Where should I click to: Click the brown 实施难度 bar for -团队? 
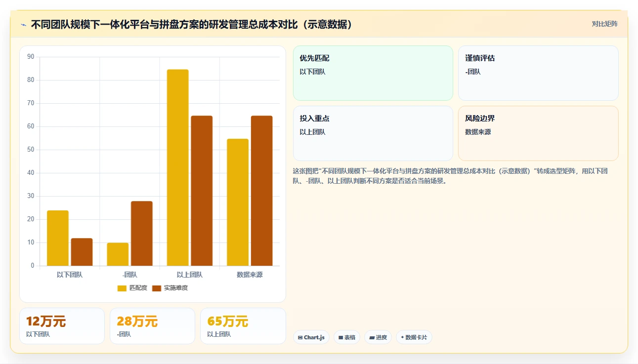click(x=142, y=234)
